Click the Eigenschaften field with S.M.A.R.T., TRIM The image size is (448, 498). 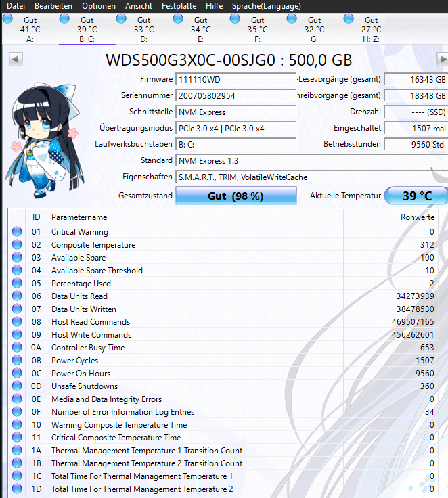pos(312,177)
